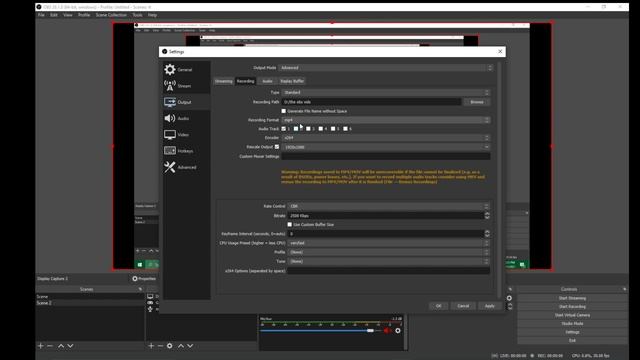Open the Profile dropdown in encoder settings
The width and height of the screenshot is (640, 360).
tap(389, 252)
